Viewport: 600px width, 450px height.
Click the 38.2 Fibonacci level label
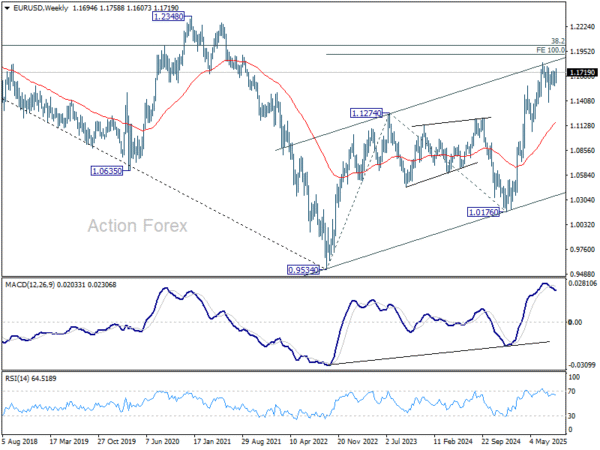[558, 41]
